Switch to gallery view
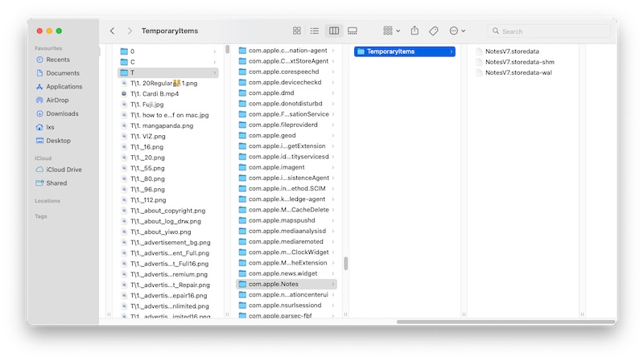 point(353,31)
